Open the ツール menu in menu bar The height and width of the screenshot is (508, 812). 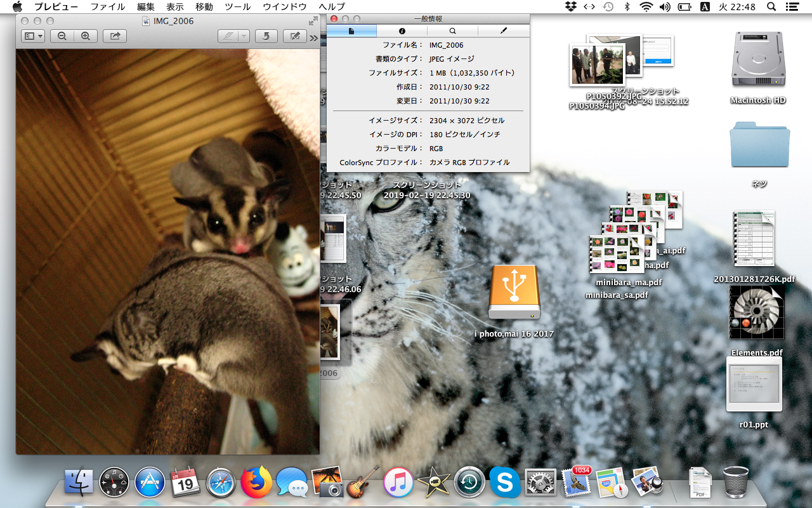tap(238, 7)
